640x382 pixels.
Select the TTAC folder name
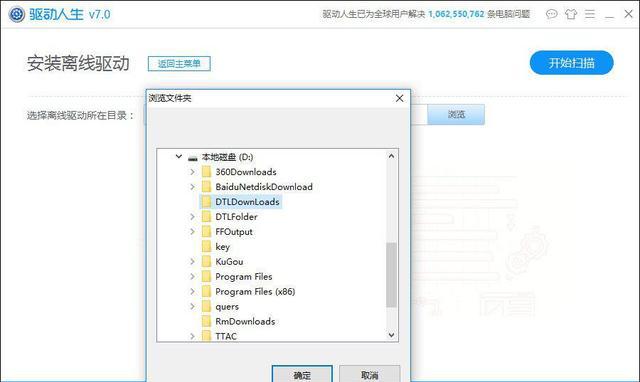[226, 336]
